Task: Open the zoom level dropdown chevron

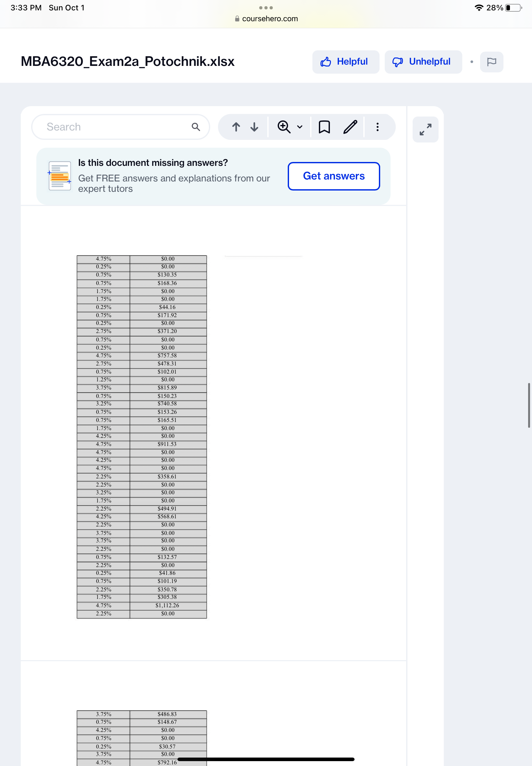Action: pos(299,127)
